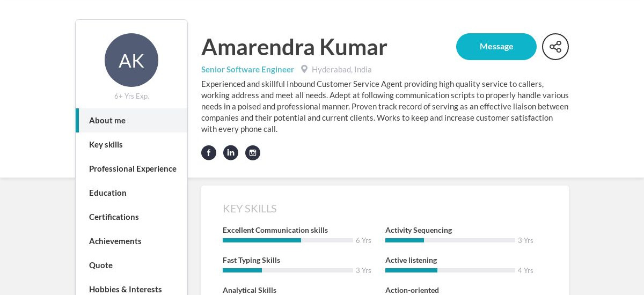This screenshot has height=295, width=644.
Task: View Achievements section
Action: 131,241
